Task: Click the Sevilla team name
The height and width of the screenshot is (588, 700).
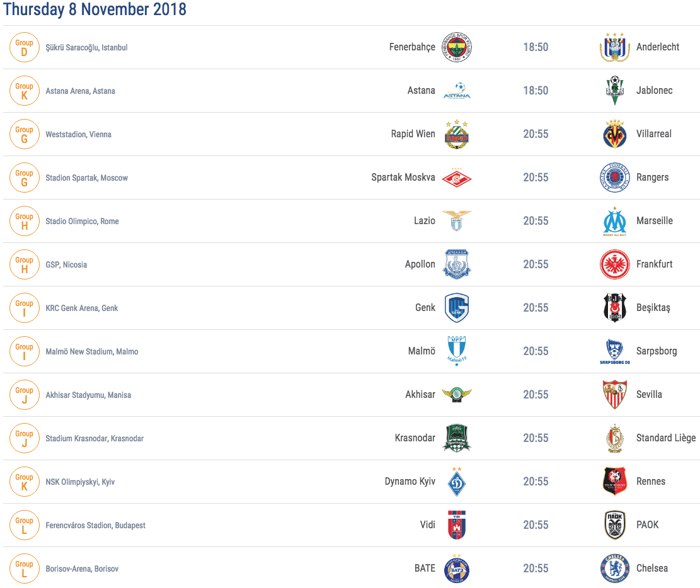Action: (649, 394)
